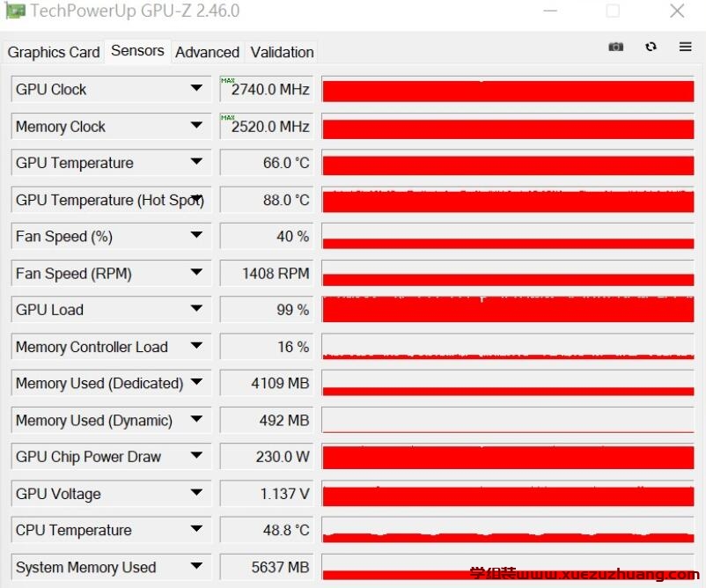Viewport: 706px width, 588px height.
Task: Select the Validation tab
Action: tap(282, 52)
